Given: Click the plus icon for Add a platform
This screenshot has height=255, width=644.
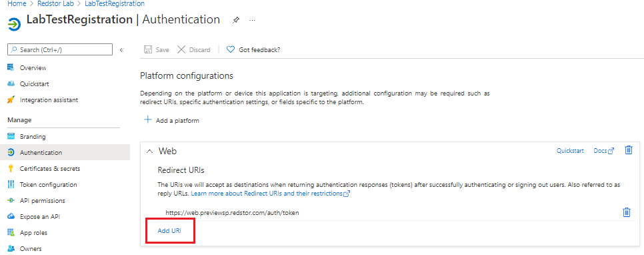Looking at the screenshot, I should [148, 119].
